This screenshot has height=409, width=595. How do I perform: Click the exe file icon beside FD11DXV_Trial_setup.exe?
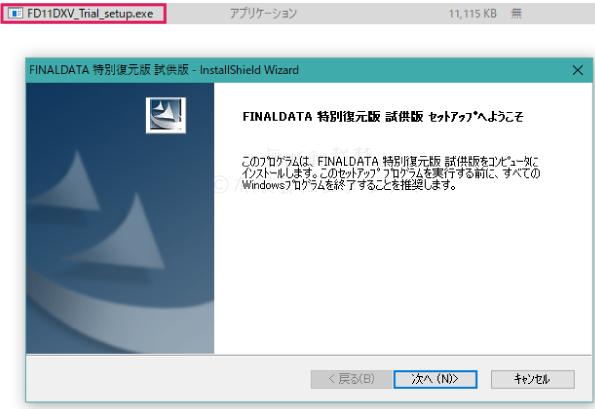15,14
